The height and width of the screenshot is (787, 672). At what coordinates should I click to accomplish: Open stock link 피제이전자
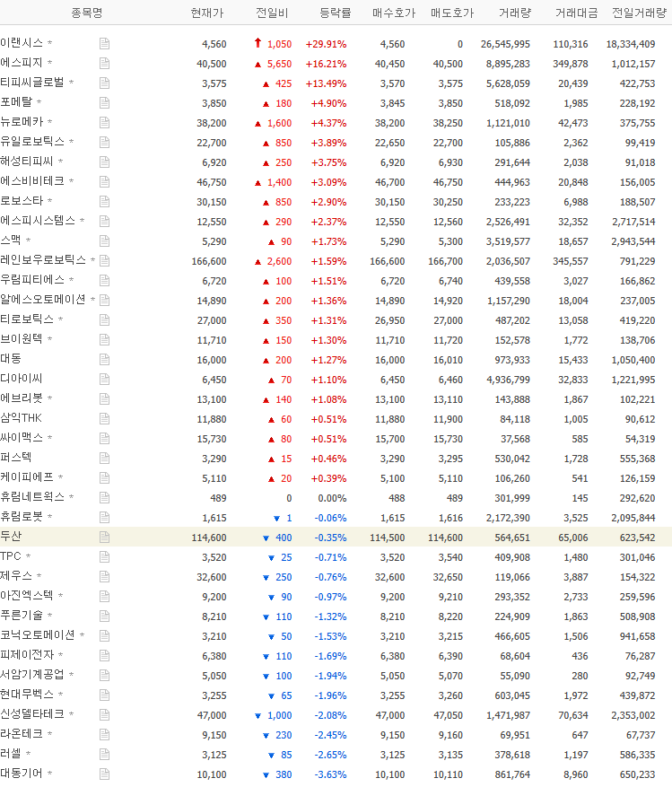pos(27,654)
